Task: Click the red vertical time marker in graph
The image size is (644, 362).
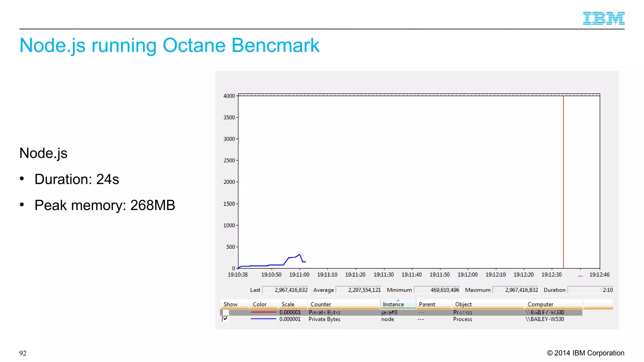Action: pos(563,182)
